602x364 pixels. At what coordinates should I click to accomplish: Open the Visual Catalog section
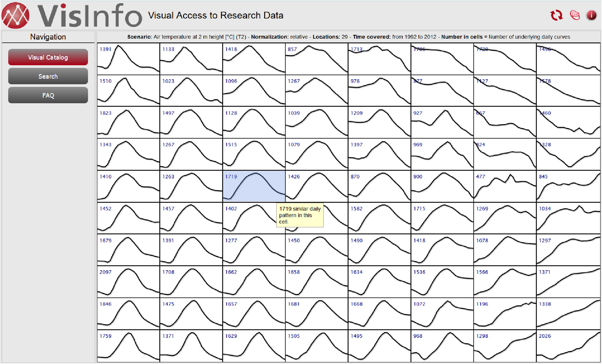coord(48,57)
